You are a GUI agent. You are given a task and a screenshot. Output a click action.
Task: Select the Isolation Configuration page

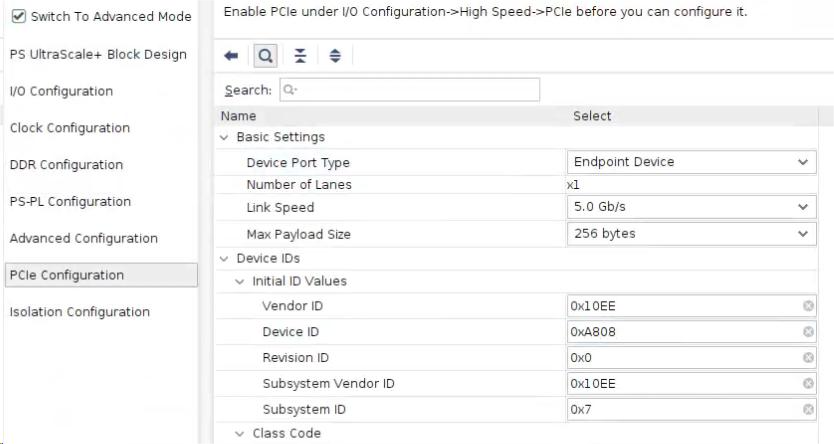point(79,312)
